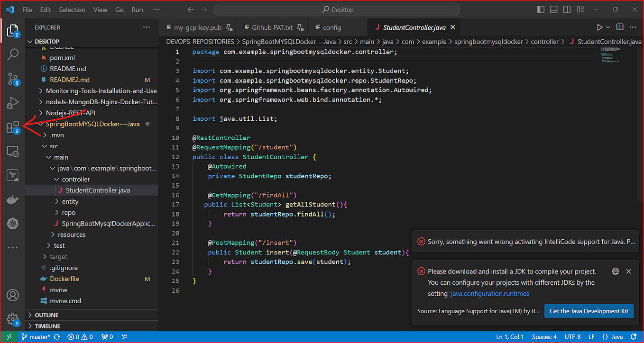Click the Desktop command center search box

[x=337, y=9]
